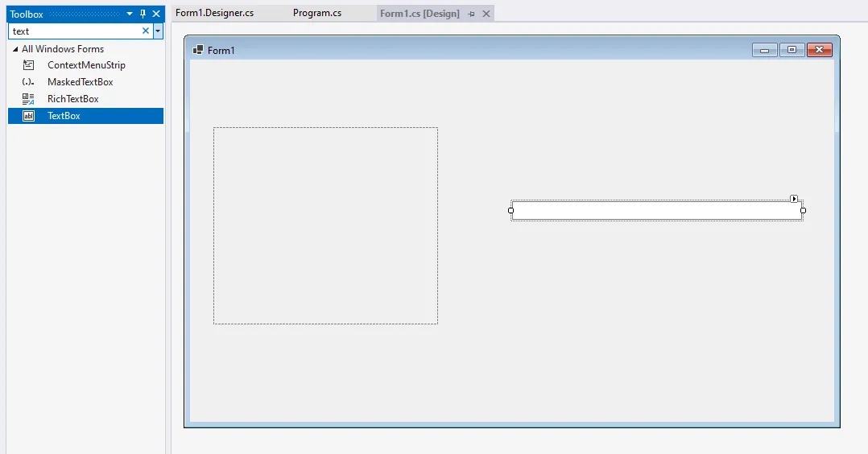Open the Program.cs tab
868x454 pixels.
[x=316, y=13]
